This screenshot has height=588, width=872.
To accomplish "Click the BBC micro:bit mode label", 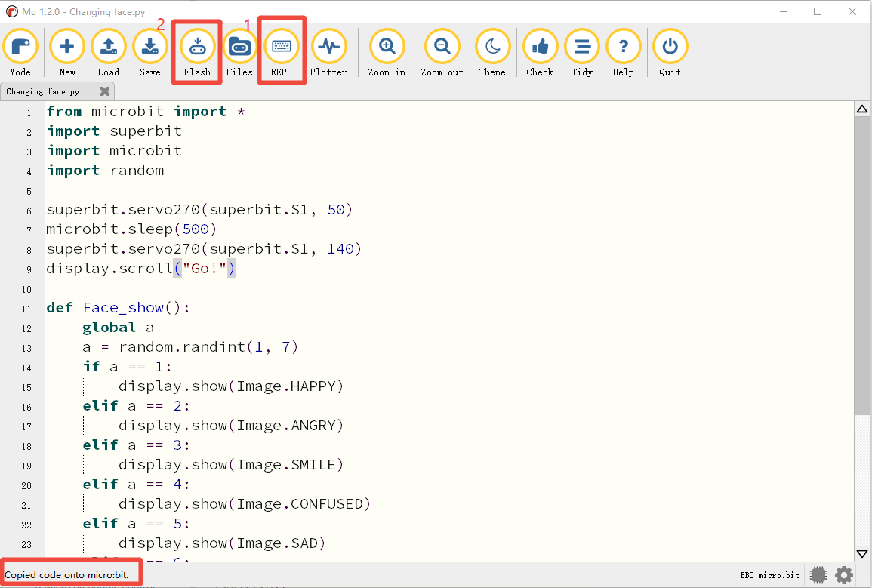I will (769, 575).
